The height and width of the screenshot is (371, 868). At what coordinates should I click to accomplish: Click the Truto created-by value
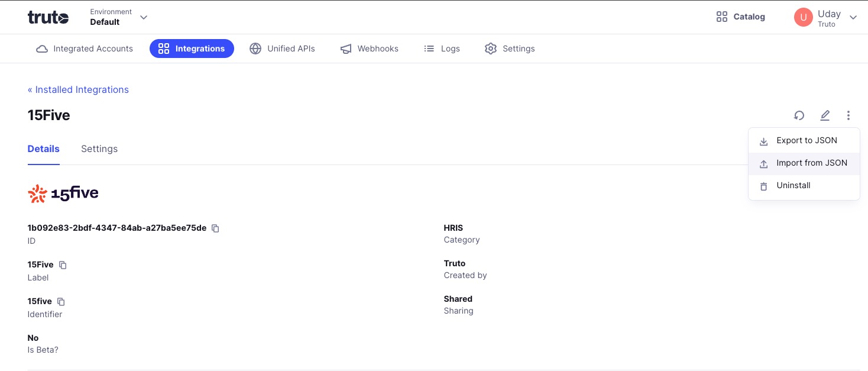pos(455,263)
